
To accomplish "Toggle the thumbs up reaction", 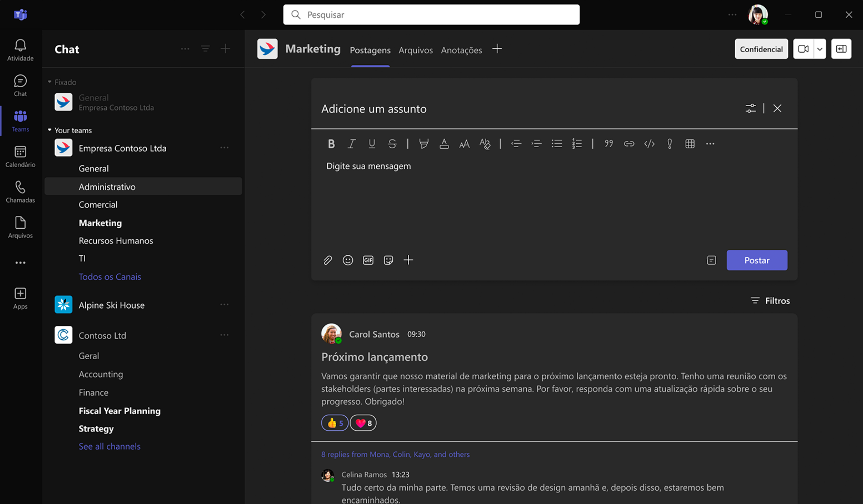I will (x=335, y=423).
